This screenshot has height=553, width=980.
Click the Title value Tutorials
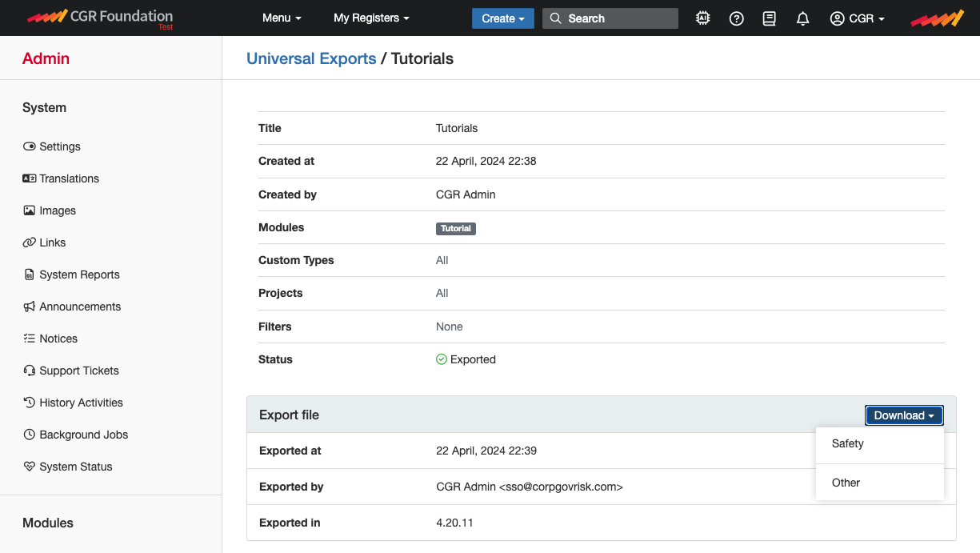457,128
